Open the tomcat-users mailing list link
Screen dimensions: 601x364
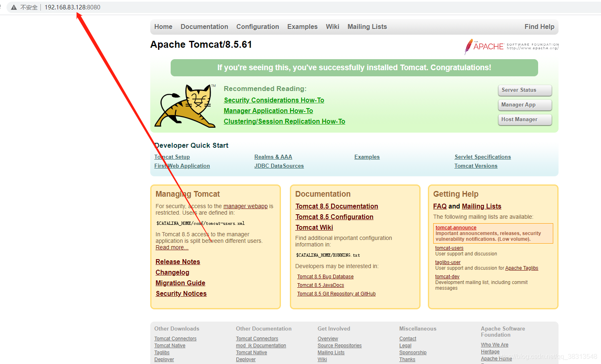449,248
